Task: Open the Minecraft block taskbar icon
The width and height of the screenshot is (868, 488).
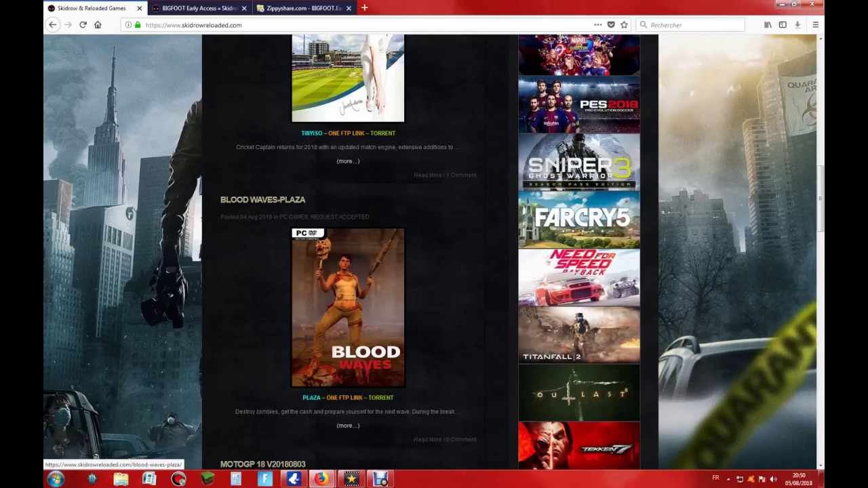Action: click(208, 479)
